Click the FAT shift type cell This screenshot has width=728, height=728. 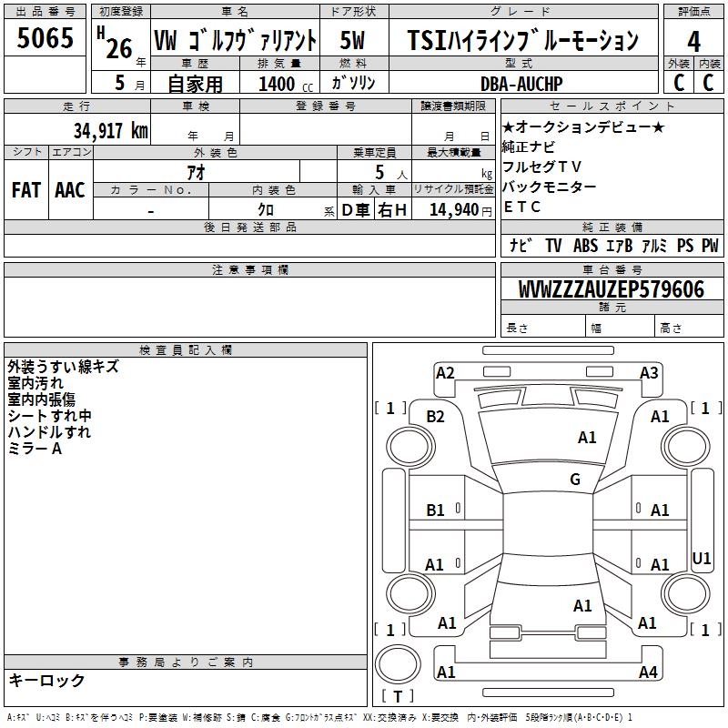tap(25, 189)
